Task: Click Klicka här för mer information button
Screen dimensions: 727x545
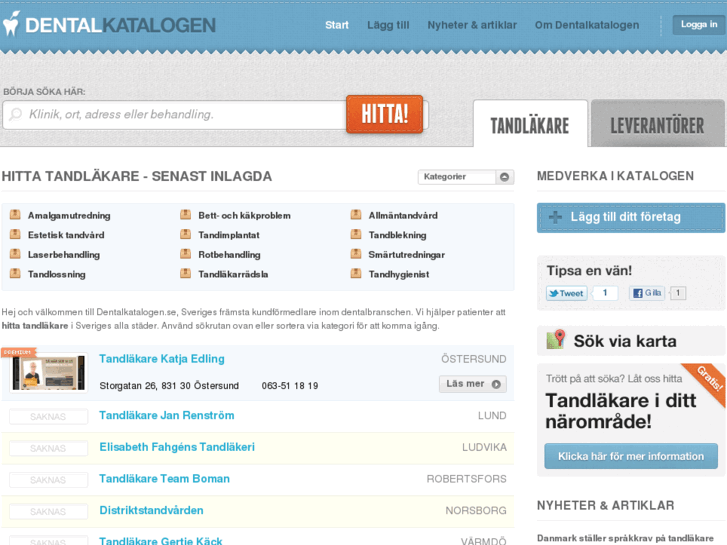Action: (x=631, y=456)
